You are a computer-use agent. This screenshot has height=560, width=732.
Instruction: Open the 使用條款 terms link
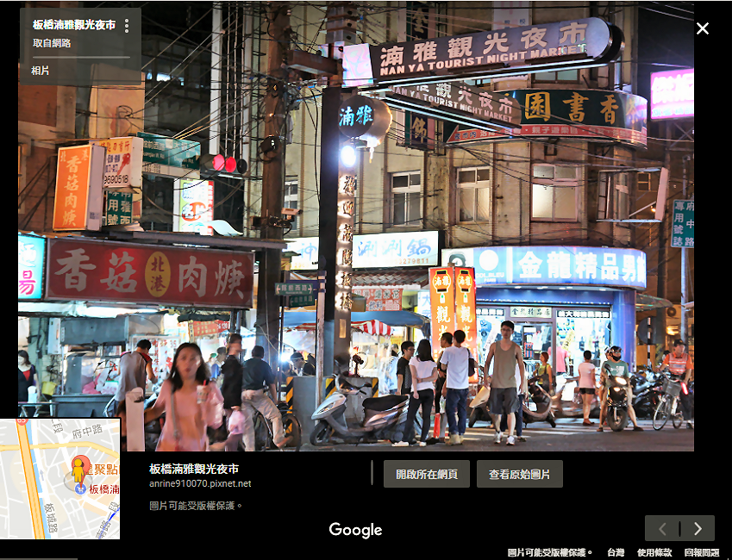(654, 552)
